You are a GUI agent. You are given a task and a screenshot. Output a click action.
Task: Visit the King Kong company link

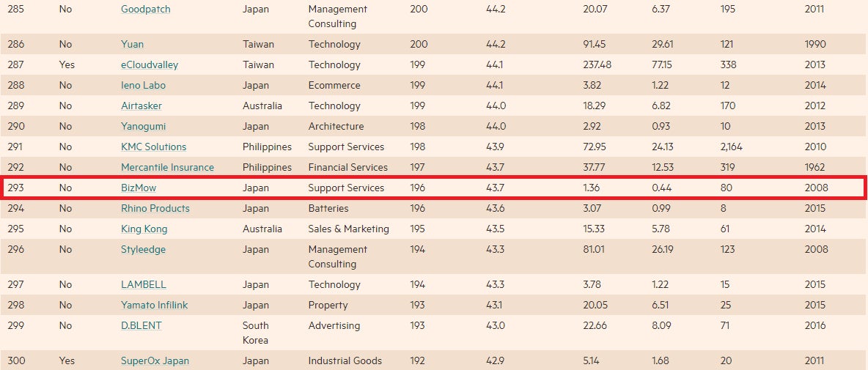pyautogui.click(x=144, y=229)
